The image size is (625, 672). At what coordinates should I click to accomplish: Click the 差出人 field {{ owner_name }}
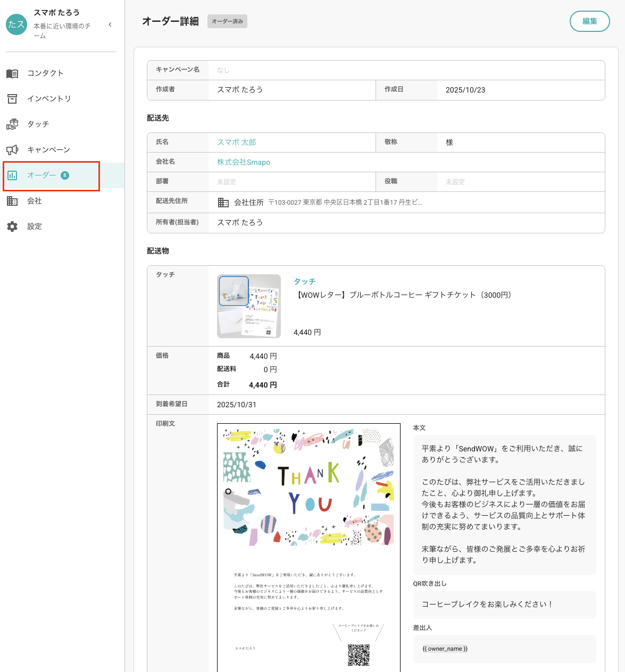[504, 649]
